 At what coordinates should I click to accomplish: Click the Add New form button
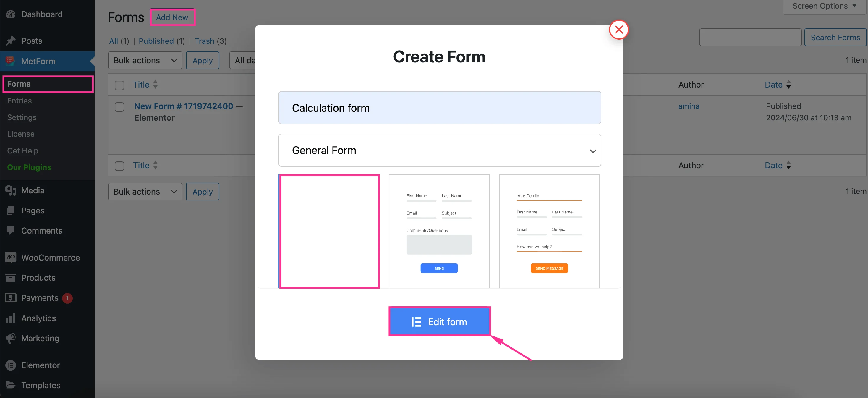[172, 17]
